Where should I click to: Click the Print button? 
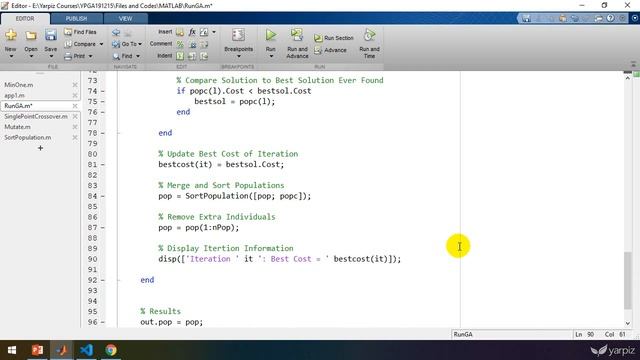coord(76,56)
